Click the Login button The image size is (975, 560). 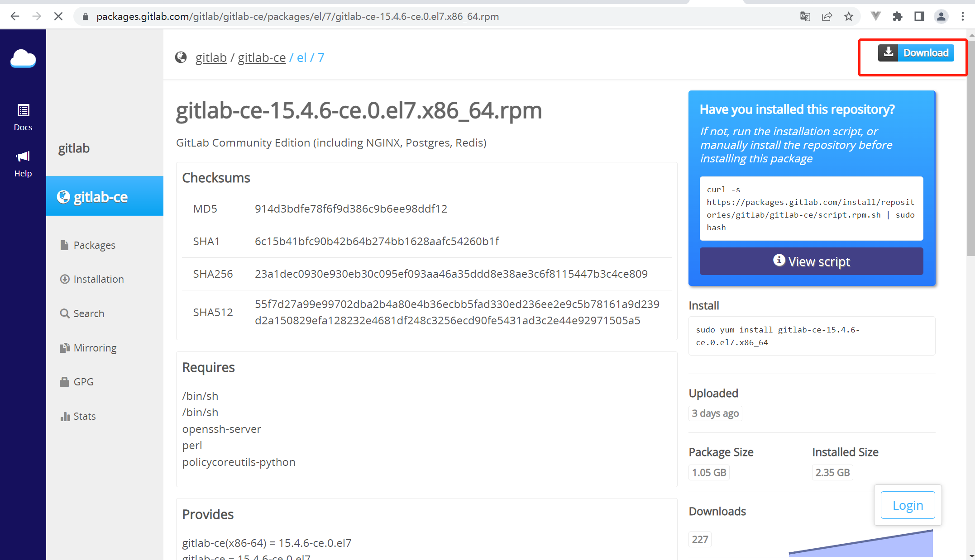click(x=908, y=505)
